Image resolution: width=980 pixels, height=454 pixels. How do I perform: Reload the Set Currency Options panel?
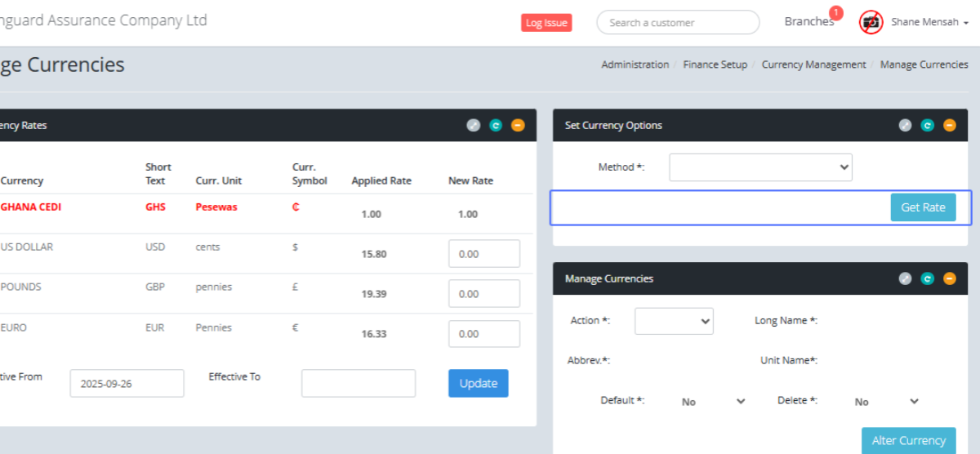coord(927,126)
